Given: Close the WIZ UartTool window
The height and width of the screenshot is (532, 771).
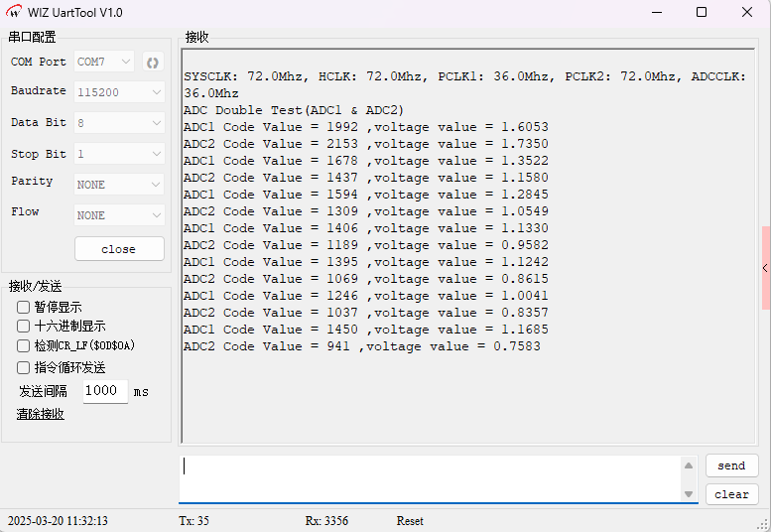Looking at the screenshot, I should [x=747, y=12].
